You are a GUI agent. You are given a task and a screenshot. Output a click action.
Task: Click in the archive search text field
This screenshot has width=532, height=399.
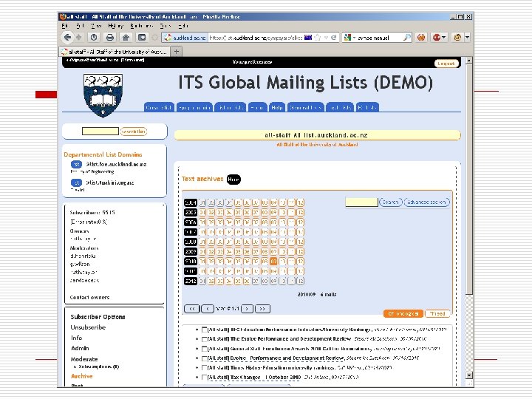361,202
